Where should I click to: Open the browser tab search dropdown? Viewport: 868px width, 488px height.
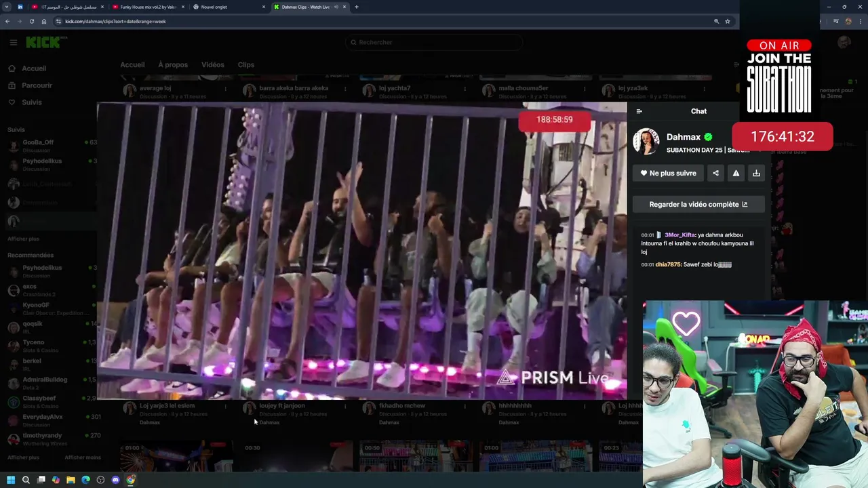click(7, 7)
